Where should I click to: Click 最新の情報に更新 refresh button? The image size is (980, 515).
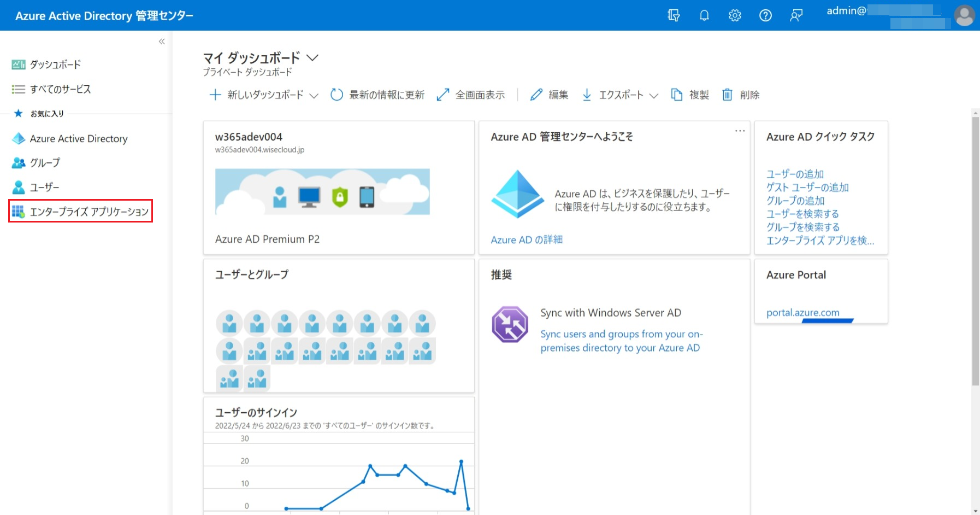tap(377, 95)
